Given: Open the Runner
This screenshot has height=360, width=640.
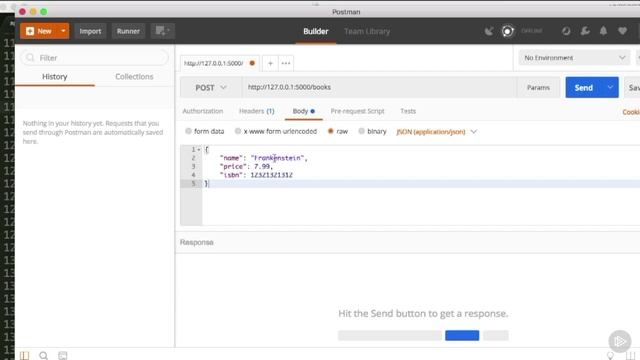Looking at the screenshot, I should point(128,31).
